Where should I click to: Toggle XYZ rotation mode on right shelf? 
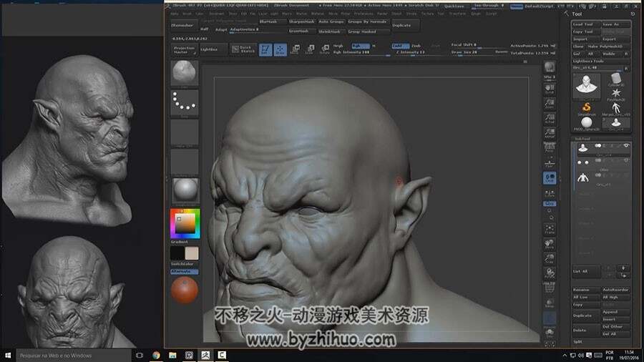coord(550,204)
